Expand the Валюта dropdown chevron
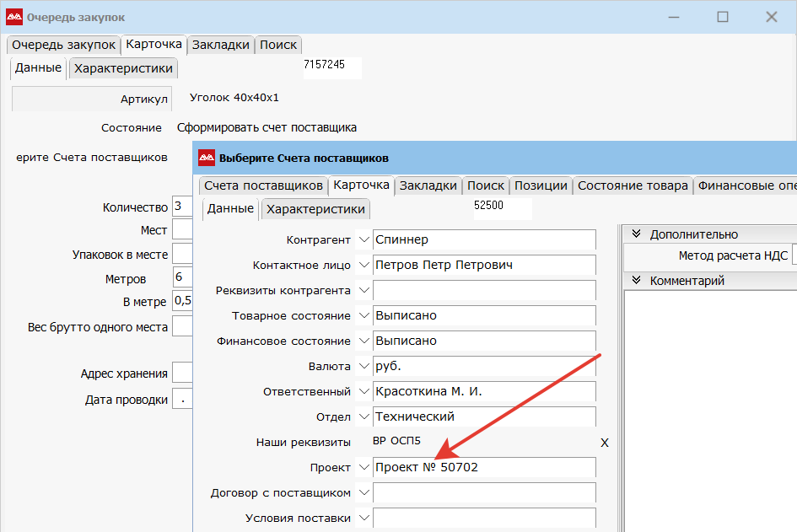This screenshot has height=532, width=797. pyautogui.click(x=363, y=366)
